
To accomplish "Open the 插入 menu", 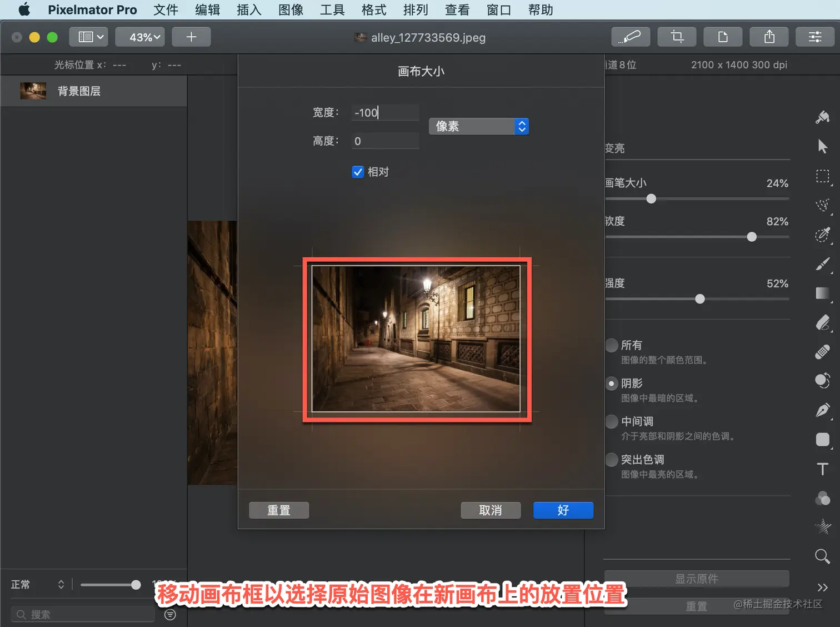I will tap(249, 9).
